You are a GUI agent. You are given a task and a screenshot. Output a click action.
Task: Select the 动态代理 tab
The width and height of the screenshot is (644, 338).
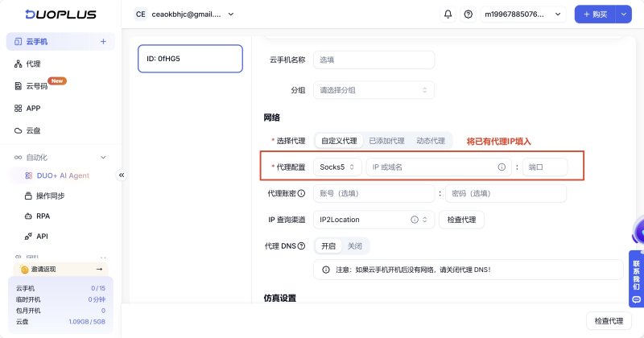coord(431,141)
